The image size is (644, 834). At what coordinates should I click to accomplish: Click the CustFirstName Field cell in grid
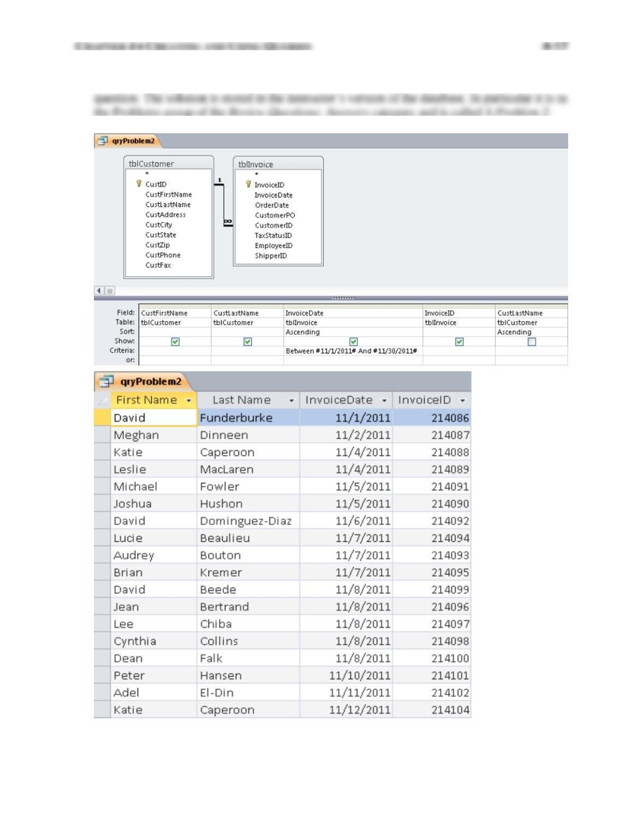coord(175,314)
